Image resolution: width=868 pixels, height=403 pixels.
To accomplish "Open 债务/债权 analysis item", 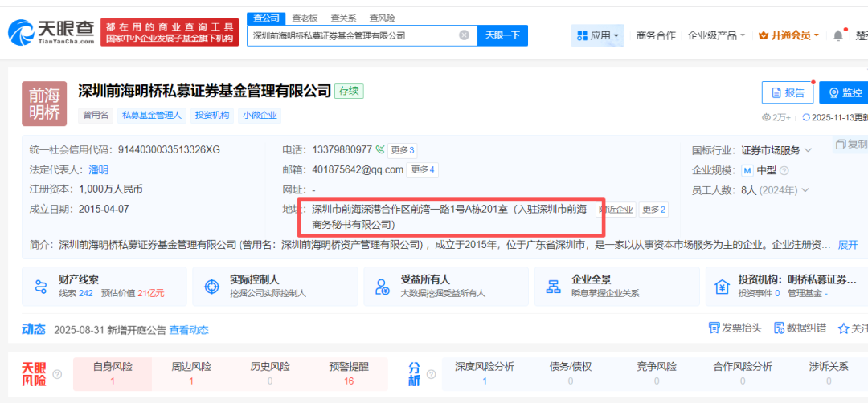I will coord(570,373).
